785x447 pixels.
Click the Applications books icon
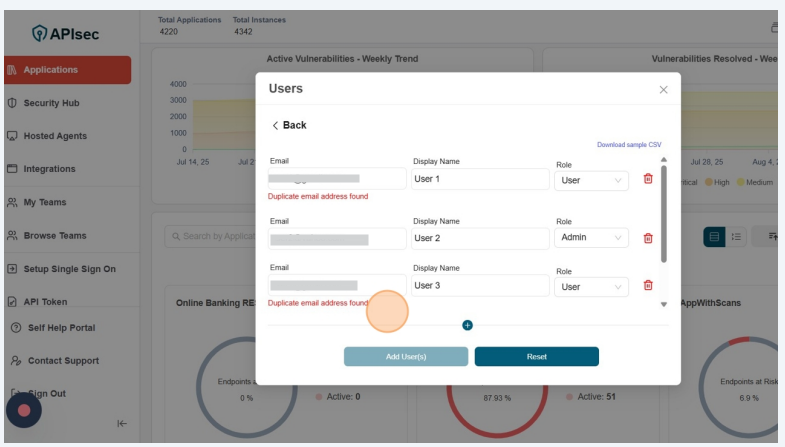tap(13, 70)
